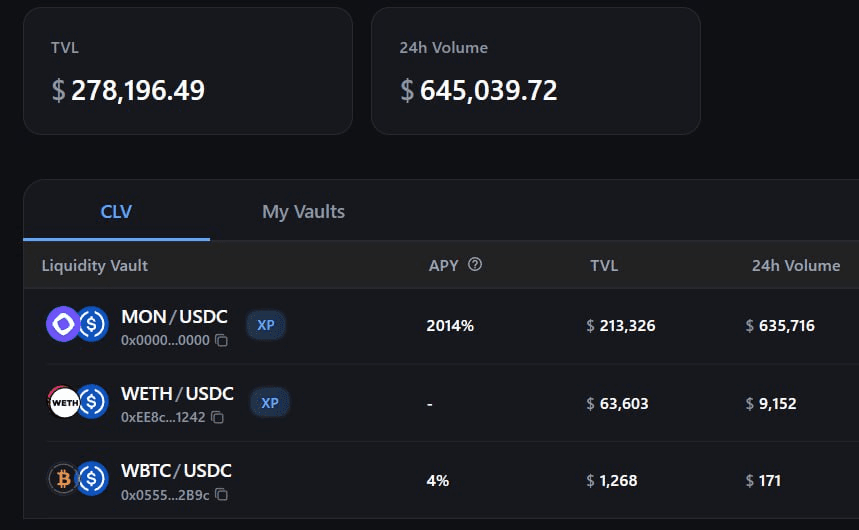Click the WBTC/USDC token pair icon
This screenshot has width=859, height=530.
tap(77, 479)
